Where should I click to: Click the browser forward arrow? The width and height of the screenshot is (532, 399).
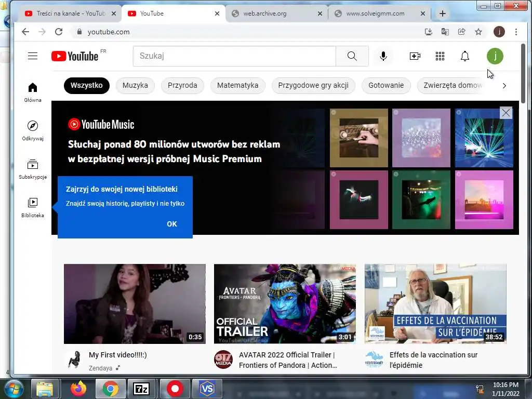(42, 32)
